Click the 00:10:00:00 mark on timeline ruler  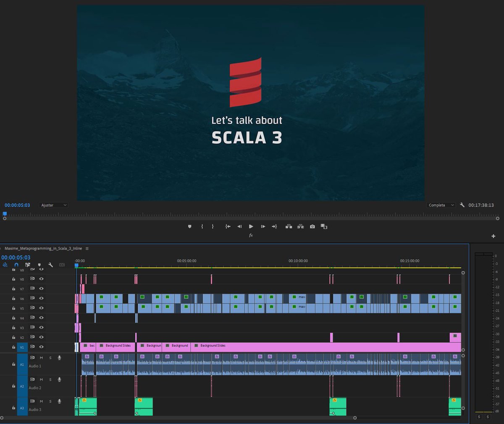pyautogui.click(x=298, y=261)
